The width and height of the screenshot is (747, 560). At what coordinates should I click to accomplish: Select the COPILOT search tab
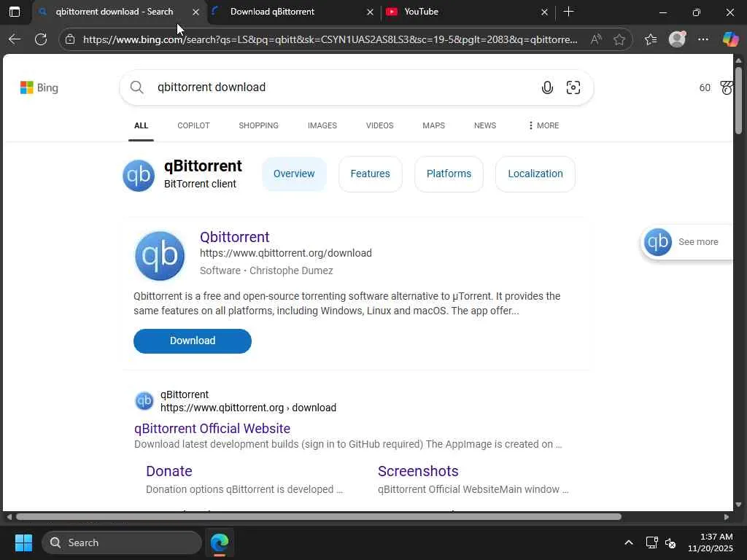point(193,125)
